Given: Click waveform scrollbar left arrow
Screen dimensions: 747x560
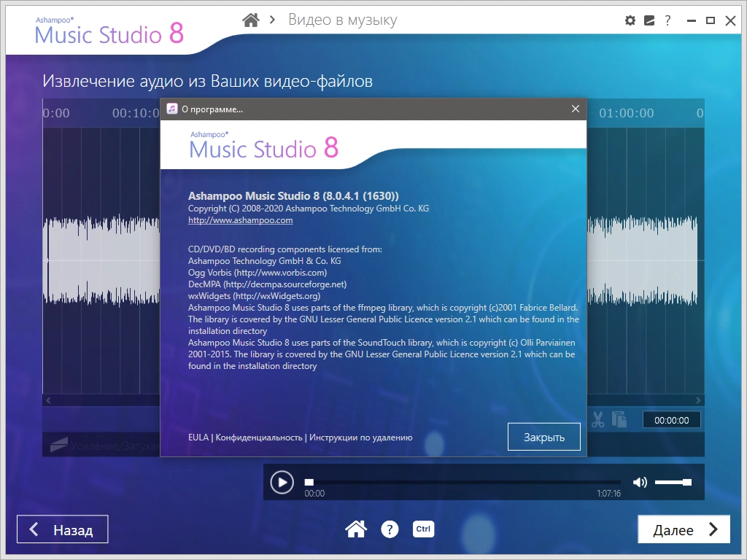Looking at the screenshot, I should click(48, 400).
